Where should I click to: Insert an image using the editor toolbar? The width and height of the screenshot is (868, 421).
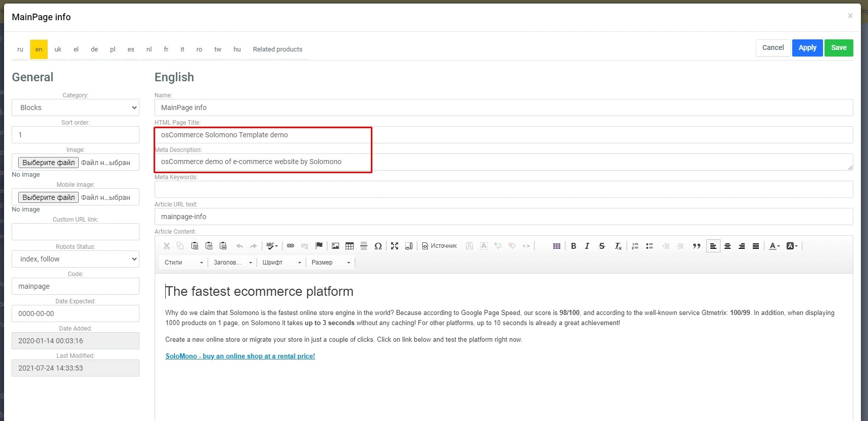click(335, 246)
